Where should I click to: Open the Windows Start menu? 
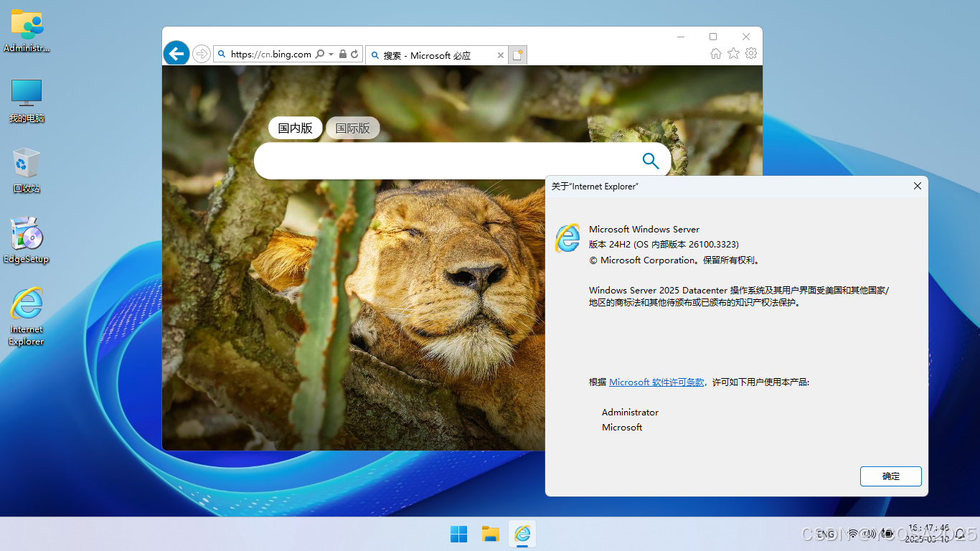tap(458, 534)
